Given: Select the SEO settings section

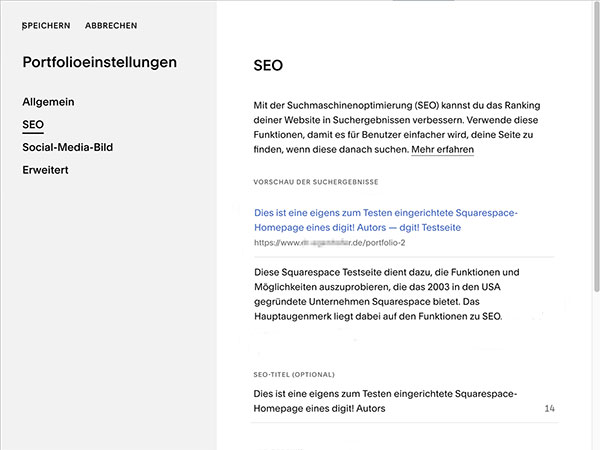Looking at the screenshot, I should click(x=33, y=125).
